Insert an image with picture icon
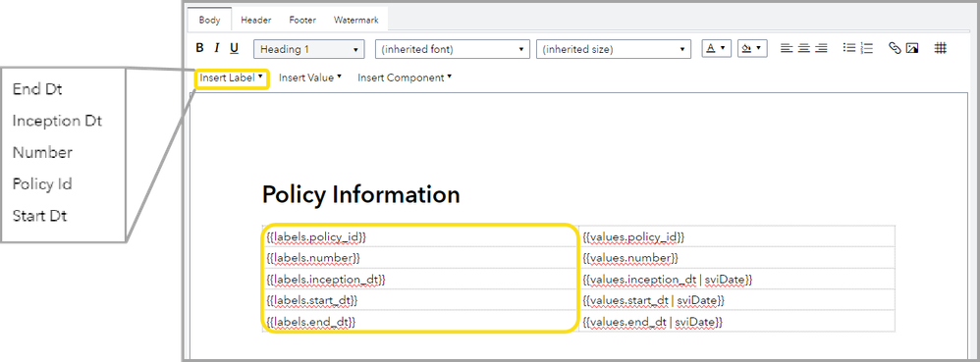This screenshot has height=362, width=980. pyautogui.click(x=912, y=48)
